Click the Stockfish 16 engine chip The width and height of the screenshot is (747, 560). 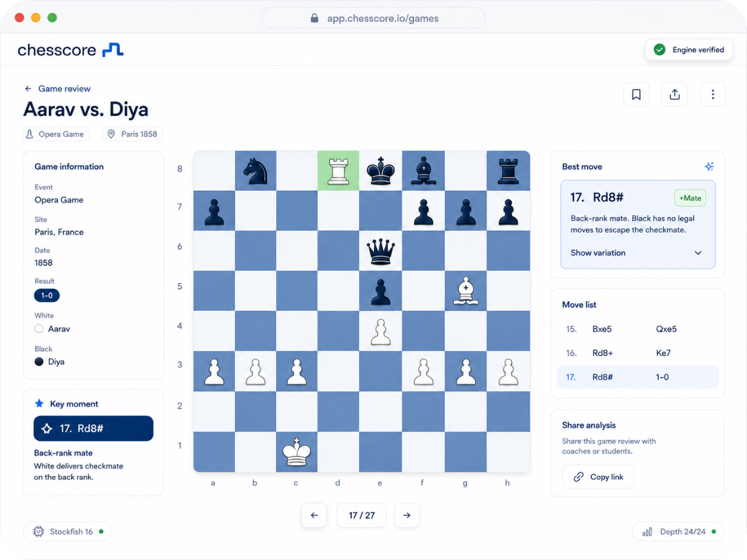(67, 531)
